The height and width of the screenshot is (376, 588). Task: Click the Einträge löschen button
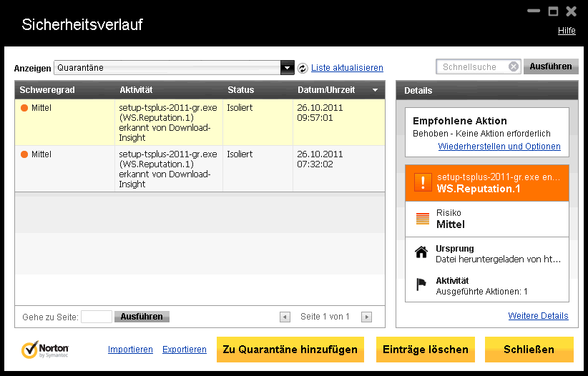(426, 350)
